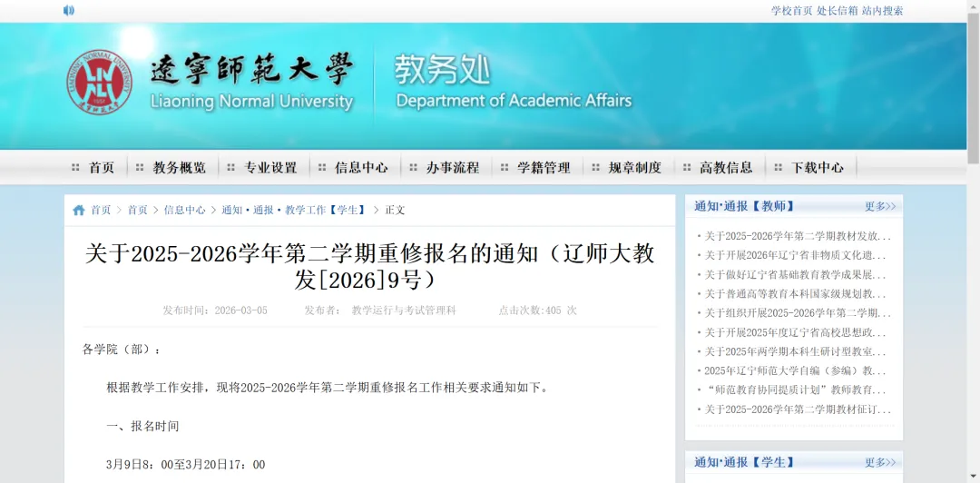Click 通知·通报【教师】 panel heading
This screenshot has height=483, width=980.
click(744, 206)
